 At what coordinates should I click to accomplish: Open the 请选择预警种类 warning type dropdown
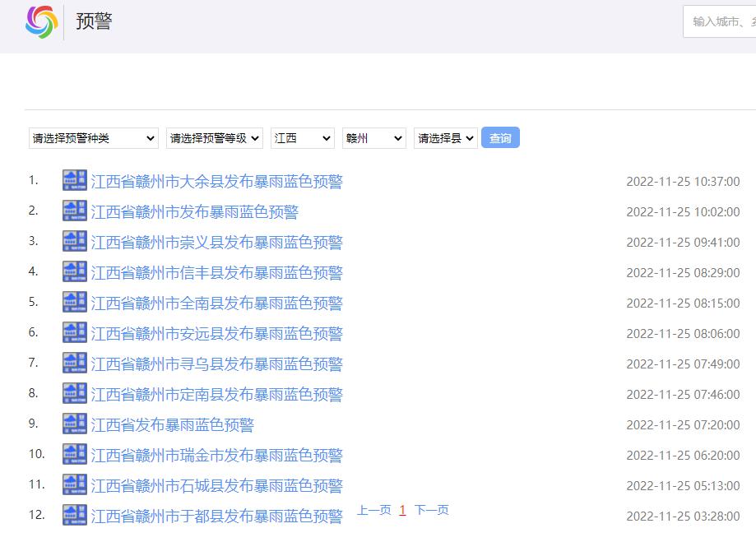[x=93, y=138]
